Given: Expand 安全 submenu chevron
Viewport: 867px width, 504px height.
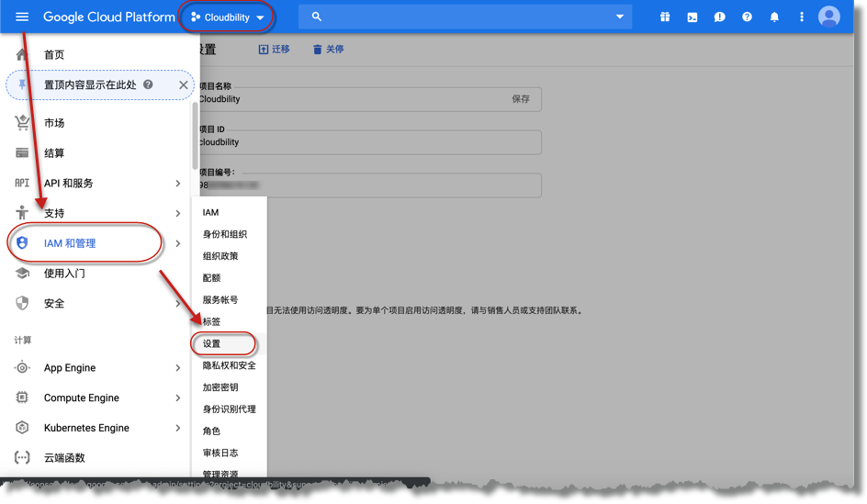Looking at the screenshot, I should point(177,303).
